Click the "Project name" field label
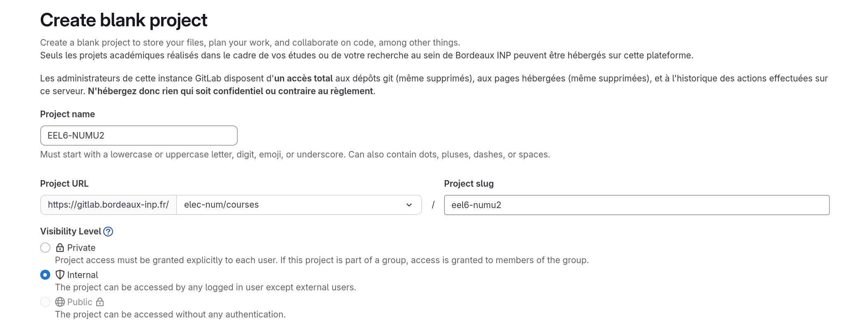This screenshot has height=329, width=868. click(x=67, y=114)
